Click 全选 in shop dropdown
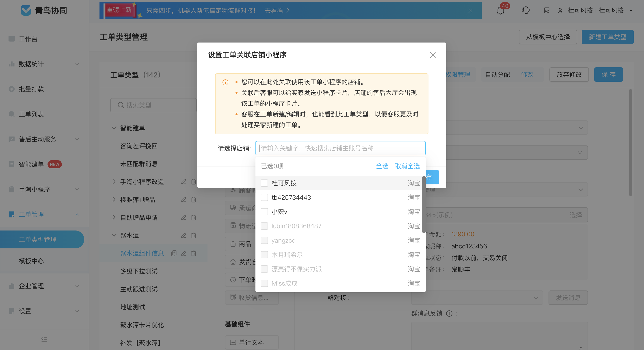This screenshot has height=350, width=644. click(382, 166)
